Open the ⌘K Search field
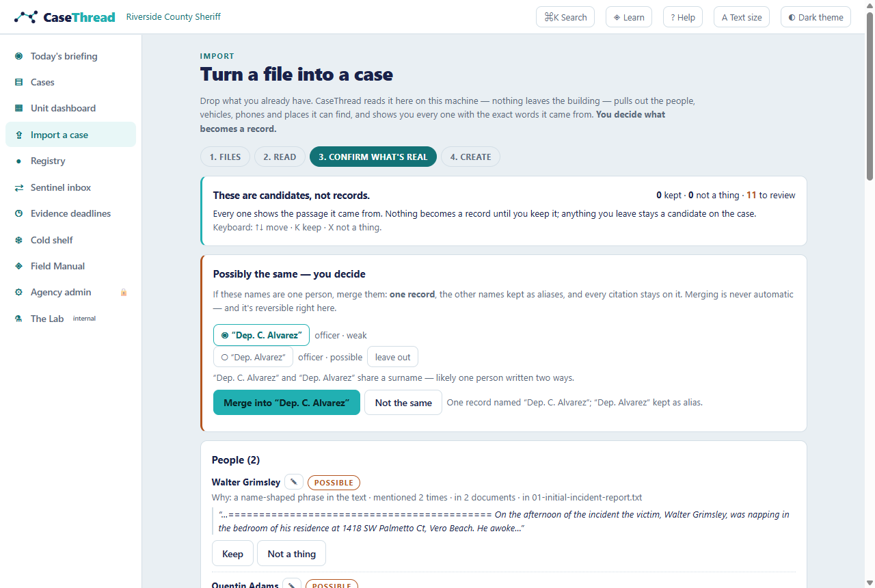Viewport: 875px width, 588px height. click(565, 17)
